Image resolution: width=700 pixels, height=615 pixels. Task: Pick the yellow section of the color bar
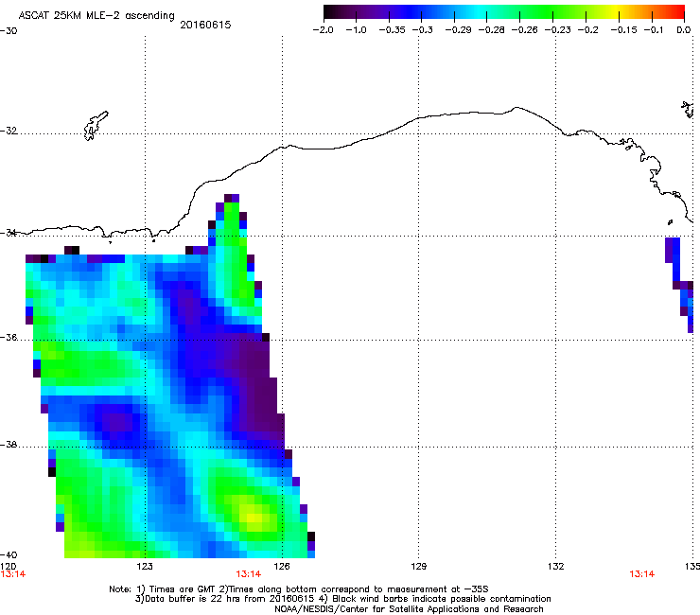click(x=616, y=12)
